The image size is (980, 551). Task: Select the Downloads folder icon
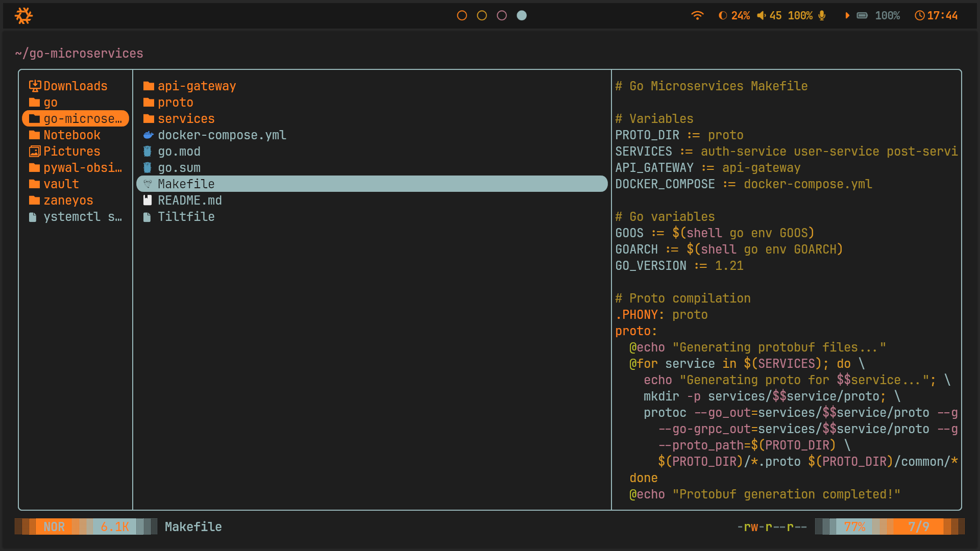pyautogui.click(x=35, y=86)
